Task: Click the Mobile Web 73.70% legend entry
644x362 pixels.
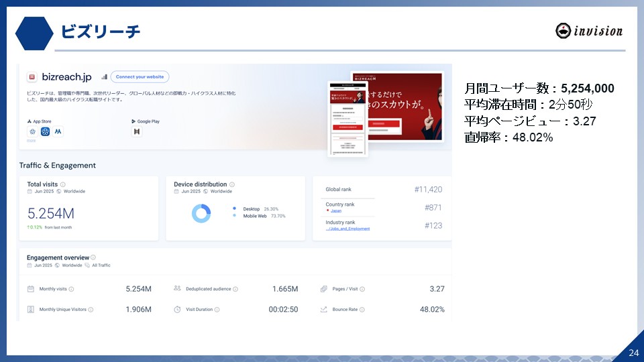Action: [260, 216]
